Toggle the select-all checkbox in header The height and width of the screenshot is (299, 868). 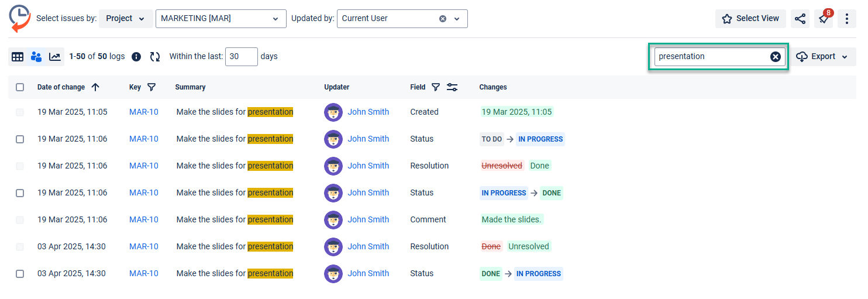point(20,87)
